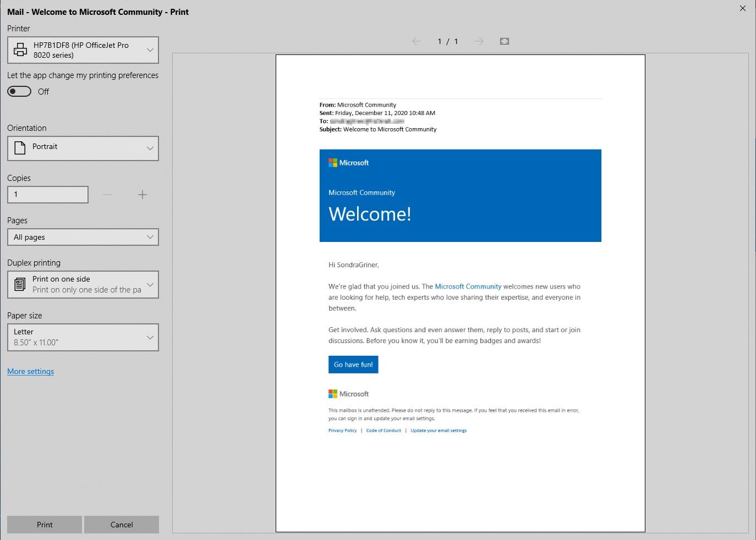
Task: Click the portrait page icon under Orientation
Action: point(19,147)
